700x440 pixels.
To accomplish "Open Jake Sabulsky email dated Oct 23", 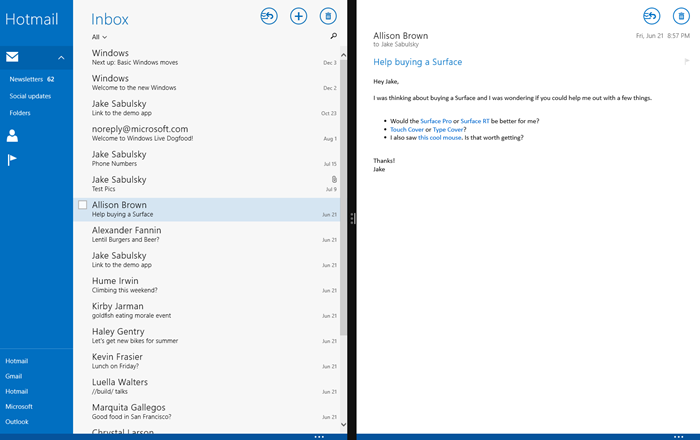I will point(206,108).
